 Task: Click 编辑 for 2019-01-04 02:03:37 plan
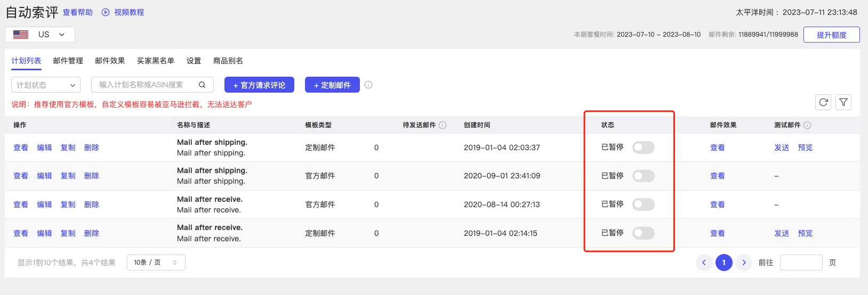point(44,147)
